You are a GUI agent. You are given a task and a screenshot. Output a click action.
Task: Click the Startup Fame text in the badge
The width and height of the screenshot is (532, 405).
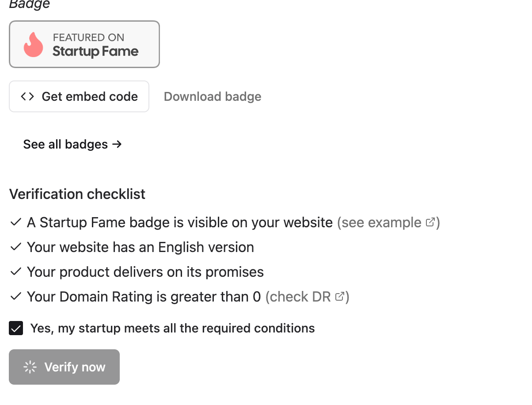click(x=95, y=51)
